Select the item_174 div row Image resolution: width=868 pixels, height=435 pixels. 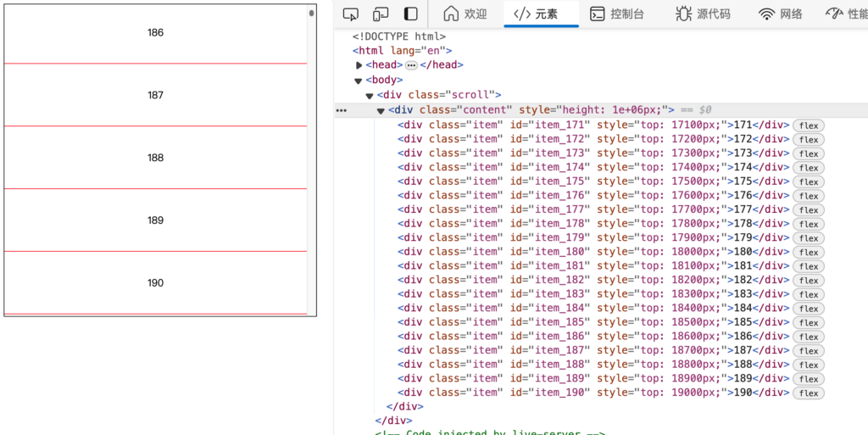point(593,167)
